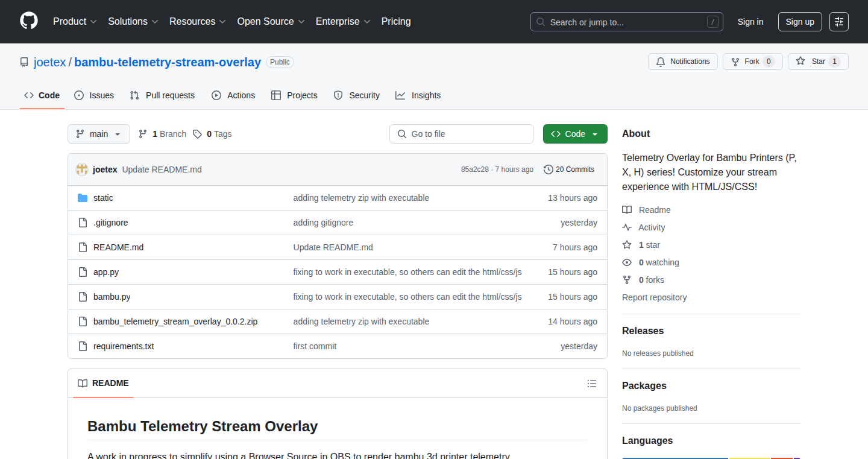Open the static folder
The width and height of the screenshot is (868, 459).
coord(103,198)
